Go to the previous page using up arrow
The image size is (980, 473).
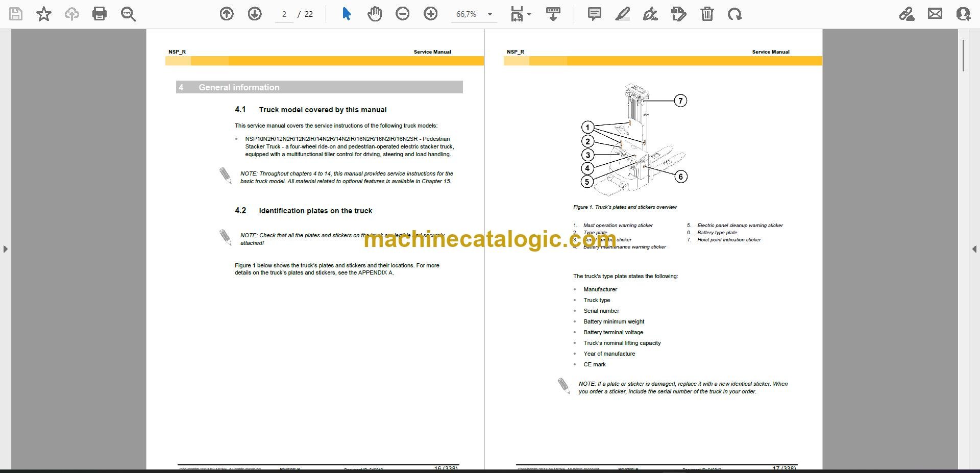pyautogui.click(x=227, y=14)
